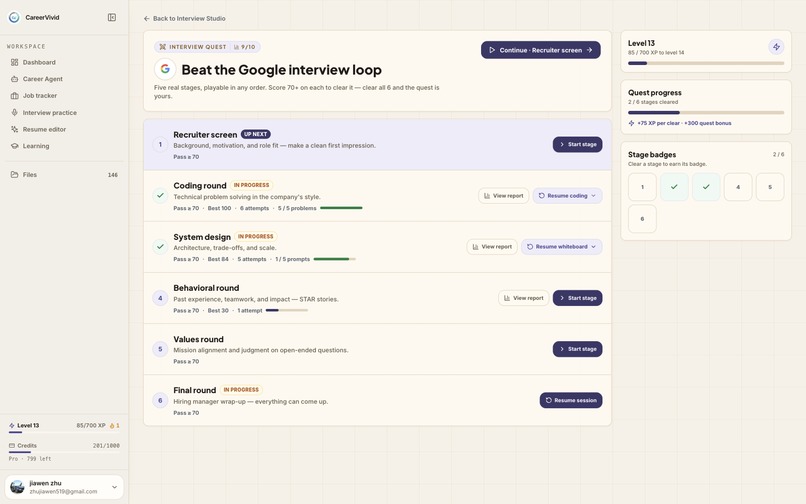Click the Resume editor sparkle icon
Image resolution: width=806 pixels, height=504 pixels.
point(14,129)
